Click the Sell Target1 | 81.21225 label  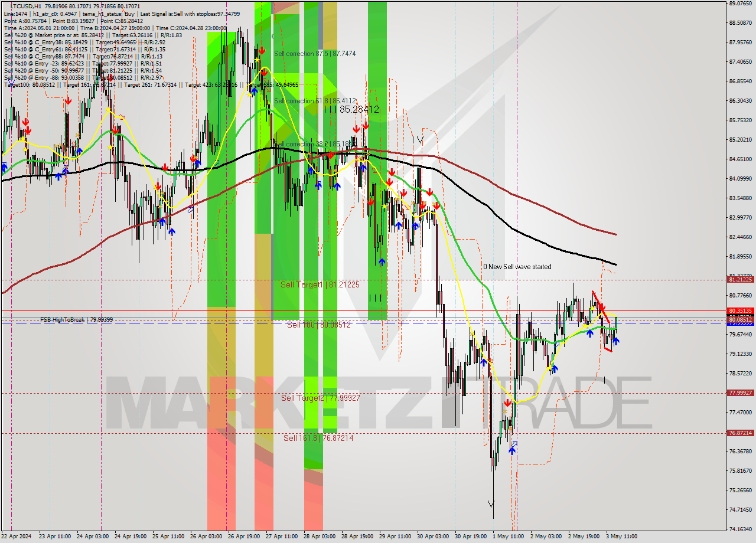(x=320, y=284)
